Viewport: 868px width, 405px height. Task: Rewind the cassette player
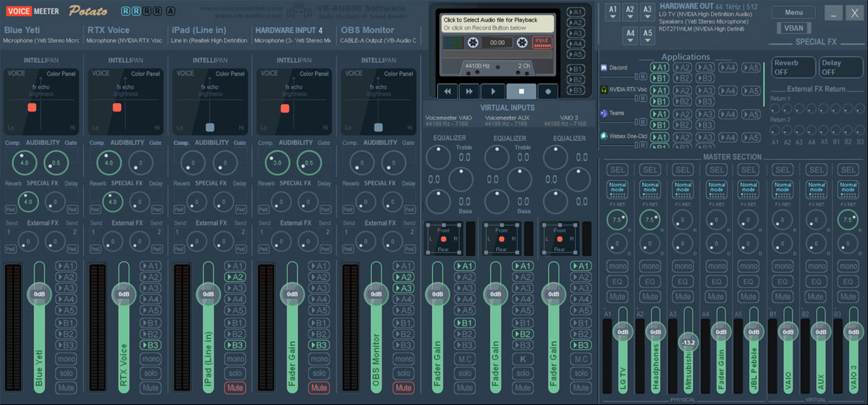tap(447, 91)
